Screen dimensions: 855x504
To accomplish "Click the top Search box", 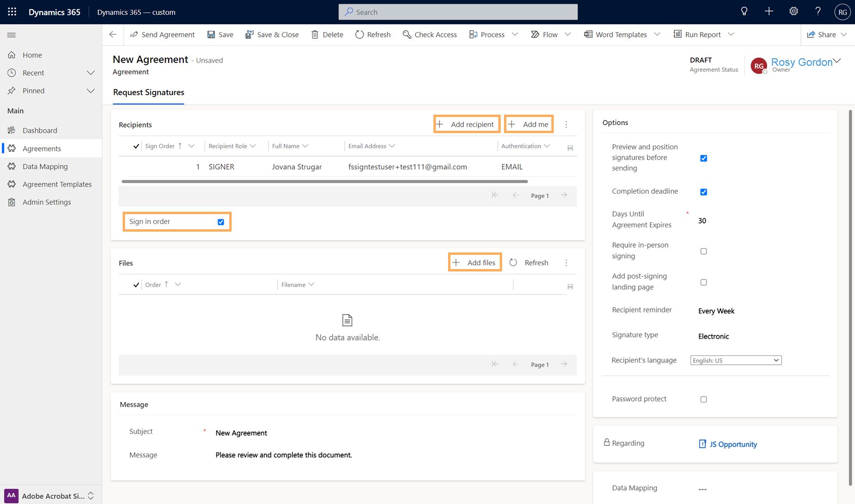I will 458,12.
